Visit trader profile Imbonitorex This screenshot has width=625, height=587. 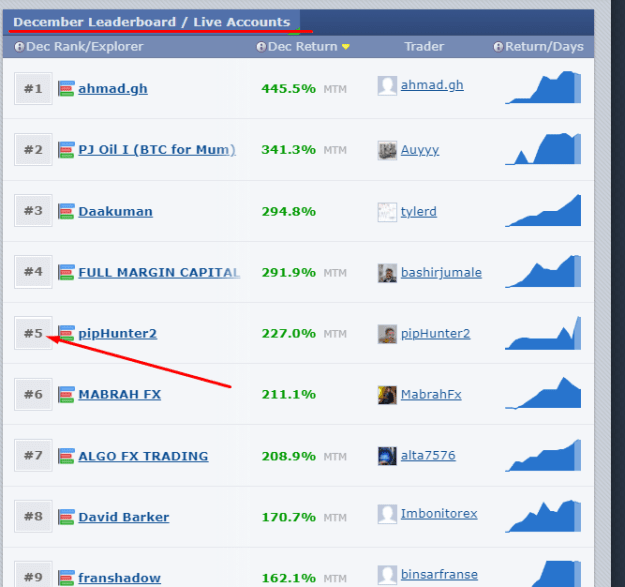[439, 514]
